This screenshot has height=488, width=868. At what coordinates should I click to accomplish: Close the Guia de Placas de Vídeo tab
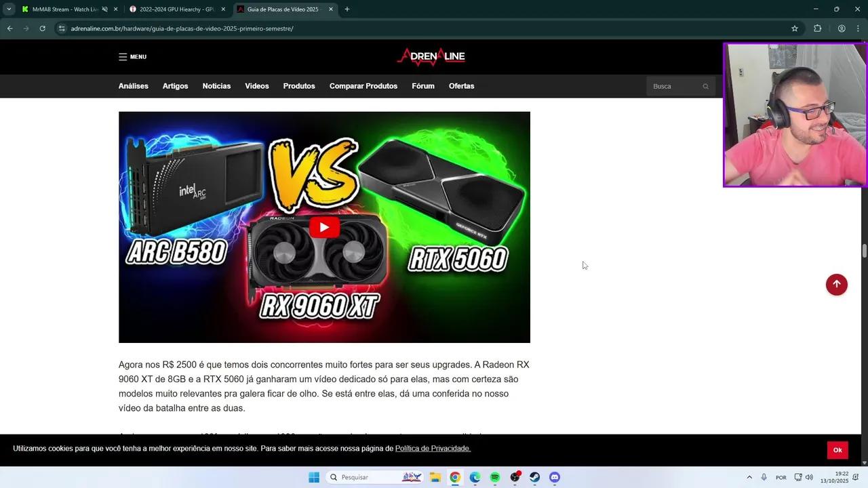[330, 9]
